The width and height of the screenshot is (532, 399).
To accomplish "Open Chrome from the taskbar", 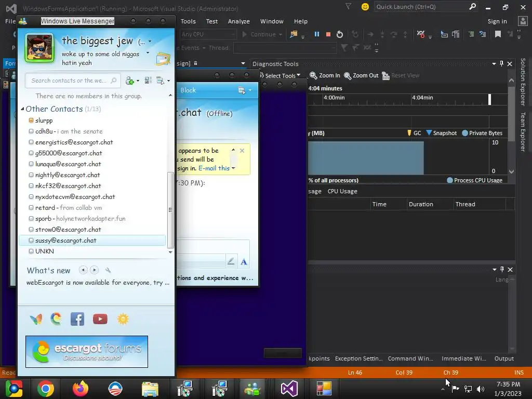I will (46, 389).
